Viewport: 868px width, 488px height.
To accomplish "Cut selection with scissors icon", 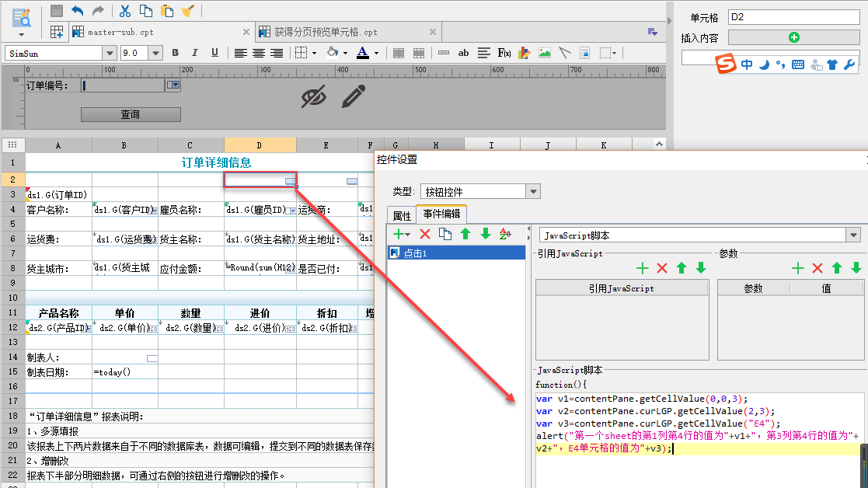I will click(x=125, y=11).
